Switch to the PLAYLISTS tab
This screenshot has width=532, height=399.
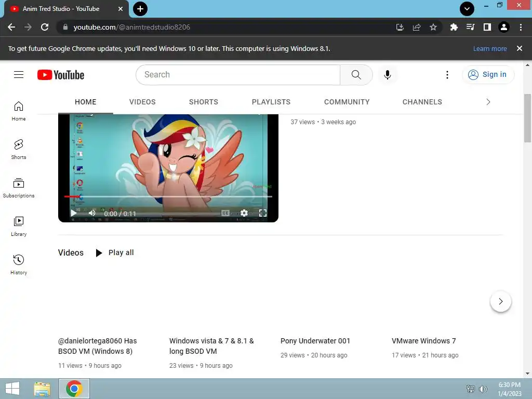click(x=271, y=102)
